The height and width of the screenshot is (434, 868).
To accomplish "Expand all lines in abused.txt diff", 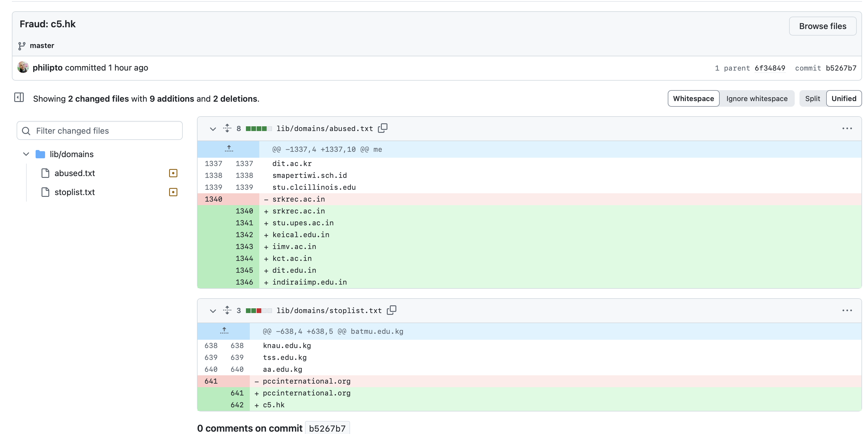I will coord(227,128).
